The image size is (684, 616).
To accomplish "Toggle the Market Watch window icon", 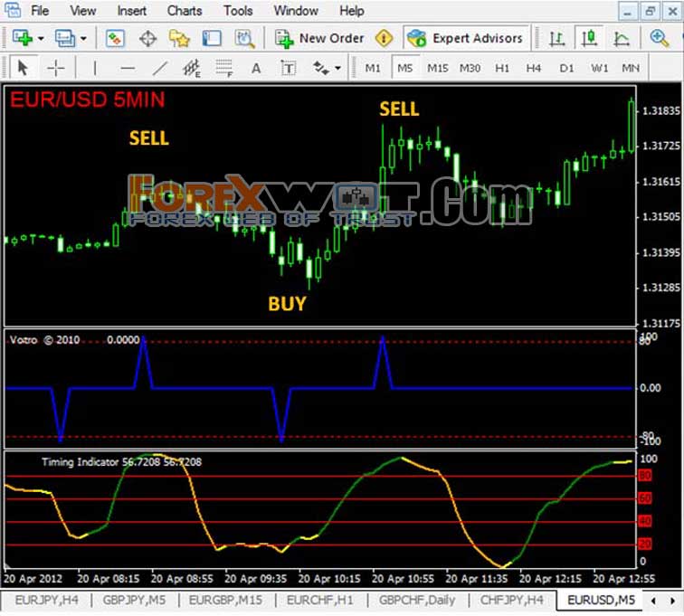I will coord(115,38).
